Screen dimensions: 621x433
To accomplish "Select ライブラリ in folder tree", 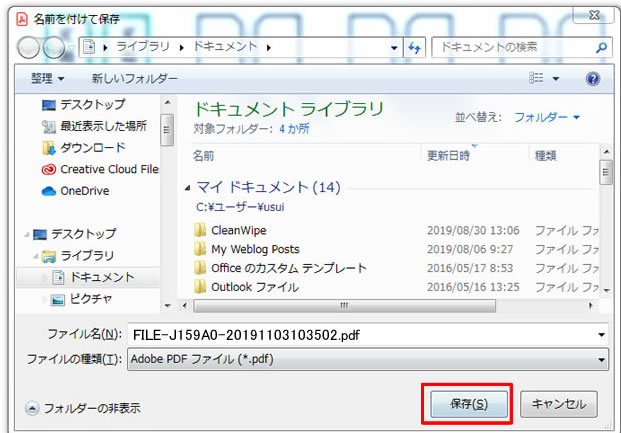I will pyautogui.click(x=78, y=256).
